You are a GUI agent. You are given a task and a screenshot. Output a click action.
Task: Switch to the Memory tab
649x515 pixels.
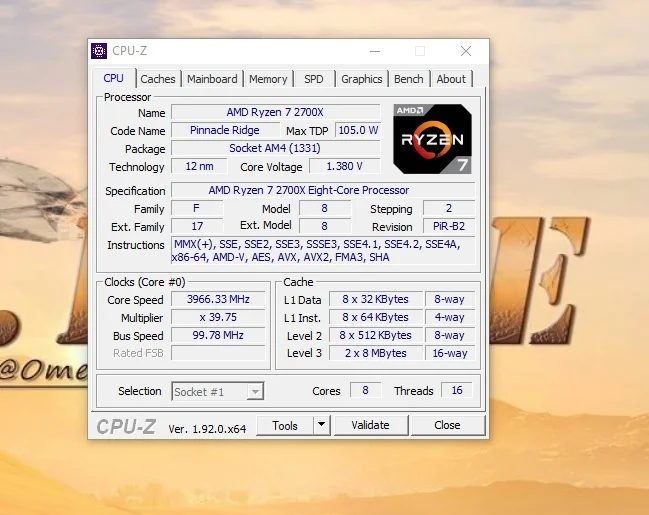(x=268, y=79)
